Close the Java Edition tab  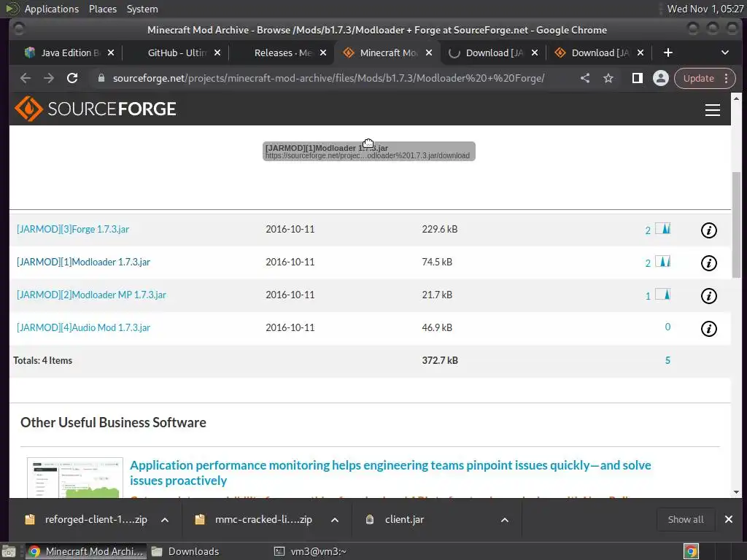pyautogui.click(x=111, y=52)
